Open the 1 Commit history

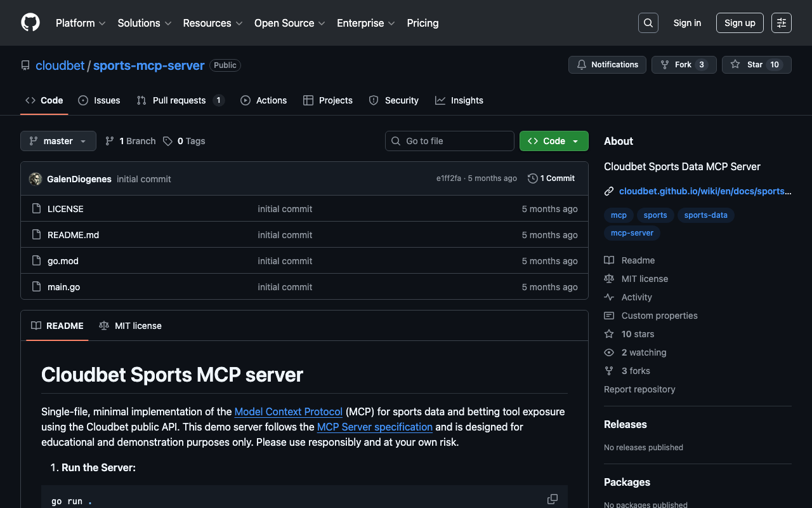pyautogui.click(x=551, y=178)
